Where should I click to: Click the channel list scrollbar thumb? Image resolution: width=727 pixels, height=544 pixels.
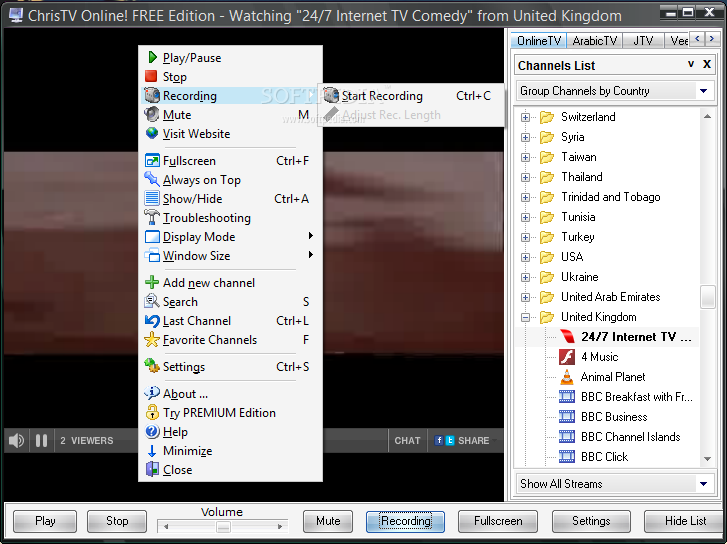(708, 297)
